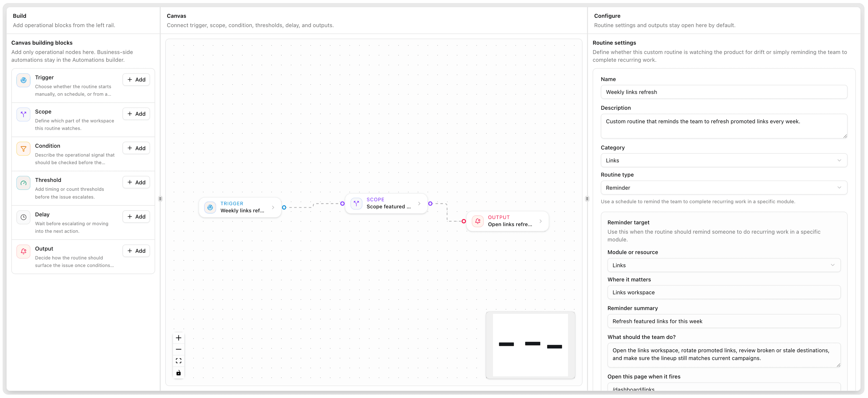
Task: Click Add next to the Trigger block
Action: point(136,79)
